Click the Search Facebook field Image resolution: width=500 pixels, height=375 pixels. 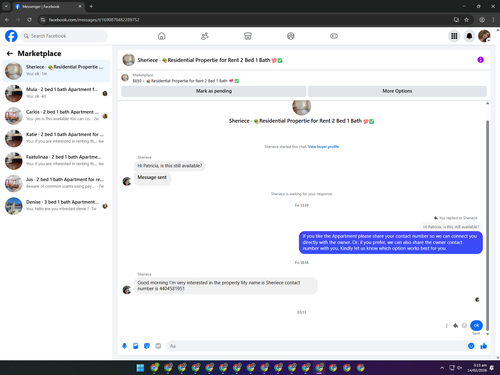(x=64, y=36)
